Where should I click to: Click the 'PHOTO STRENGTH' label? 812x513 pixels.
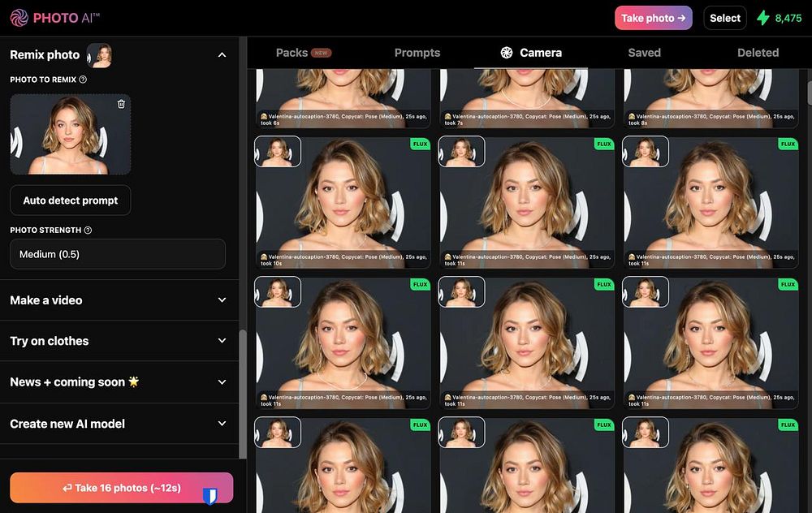pyautogui.click(x=45, y=231)
